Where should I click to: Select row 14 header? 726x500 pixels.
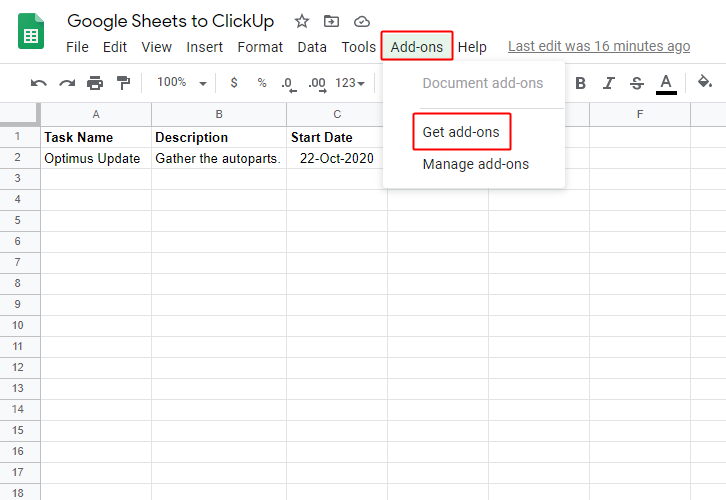click(x=20, y=409)
